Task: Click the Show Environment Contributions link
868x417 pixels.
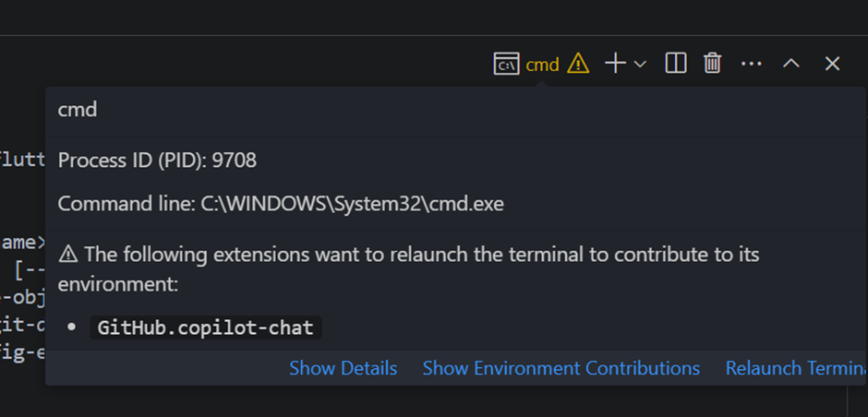Action: (561, 368)
